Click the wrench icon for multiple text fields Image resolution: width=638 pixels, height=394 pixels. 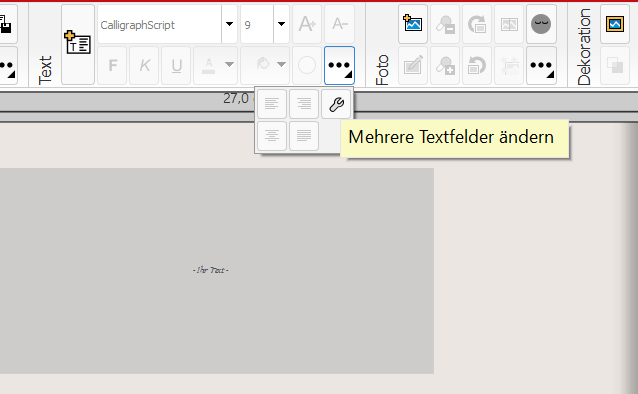[x=336, y=104]
